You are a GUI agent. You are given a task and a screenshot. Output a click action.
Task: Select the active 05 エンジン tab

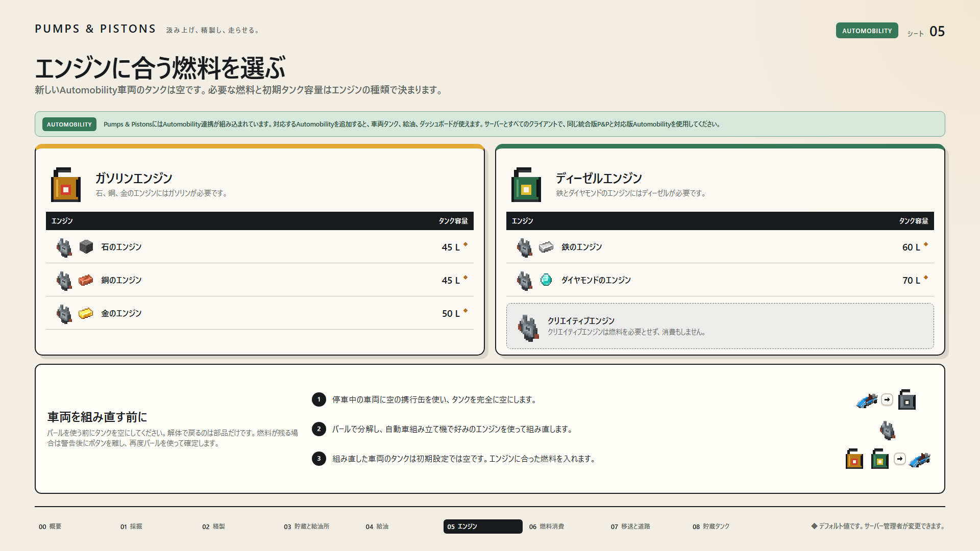click(x=483, y=527)
